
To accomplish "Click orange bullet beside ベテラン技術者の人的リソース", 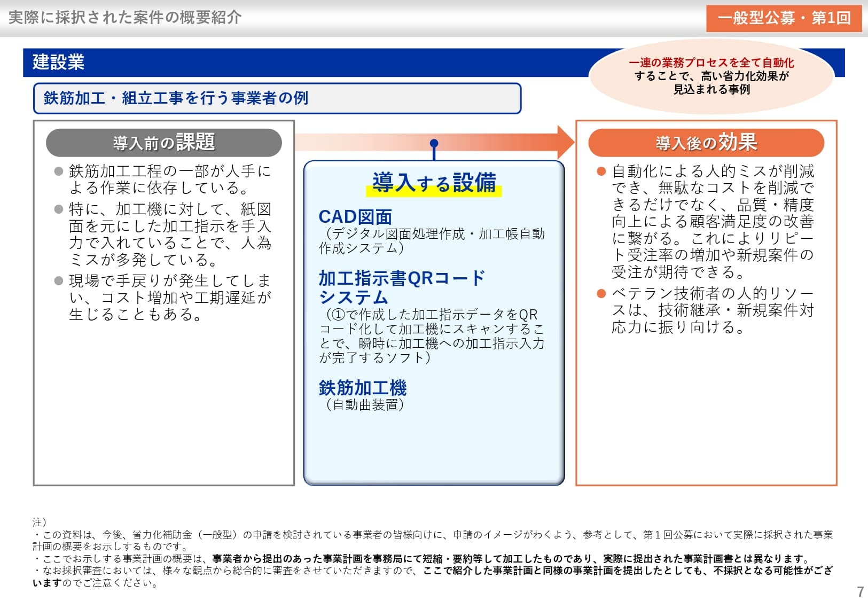I will tap(601, 293).
